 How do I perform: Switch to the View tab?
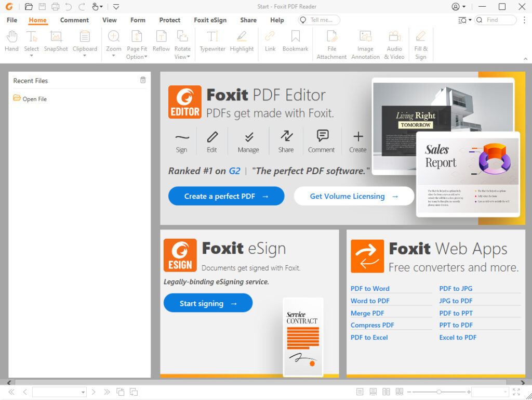coord(110,20)
